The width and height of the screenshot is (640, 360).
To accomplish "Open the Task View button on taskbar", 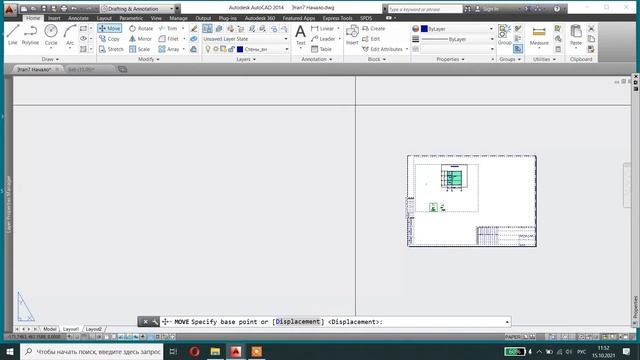I will [173, 351].
